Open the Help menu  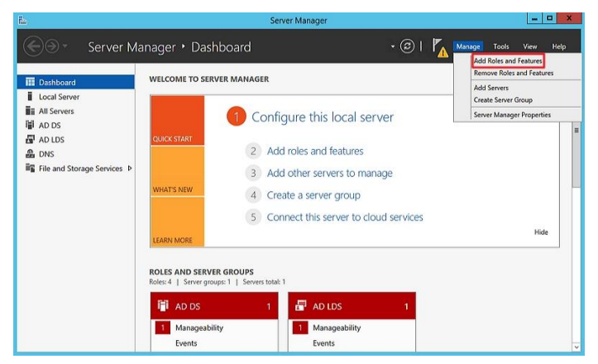pyautogui.click(x=559, y=46)
